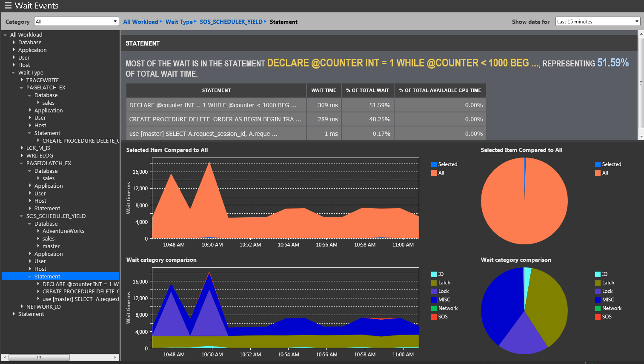
Task: Expand the NETWORK_IO tree node
Action: pyautogui.click(x=22, y=307)
